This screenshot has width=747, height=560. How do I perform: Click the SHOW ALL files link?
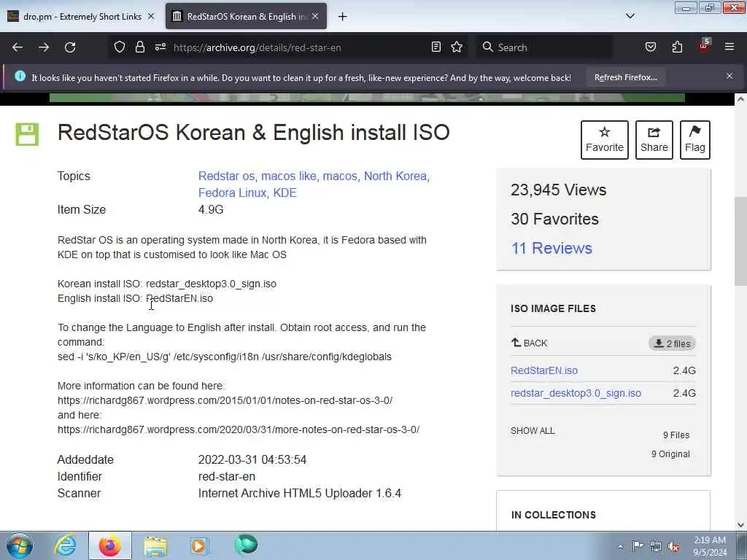tap(533, 431)
